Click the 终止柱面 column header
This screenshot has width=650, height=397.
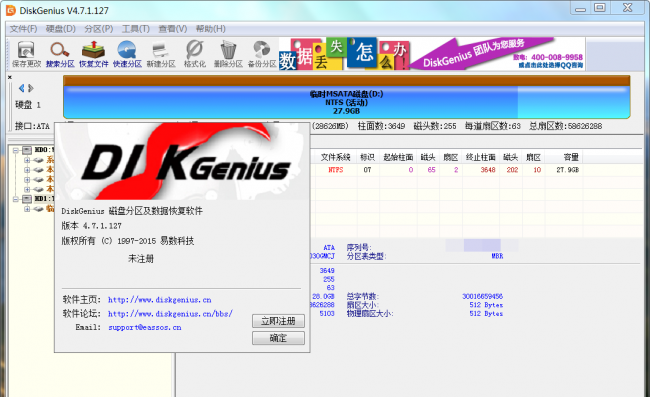click(x=481, y=157)
